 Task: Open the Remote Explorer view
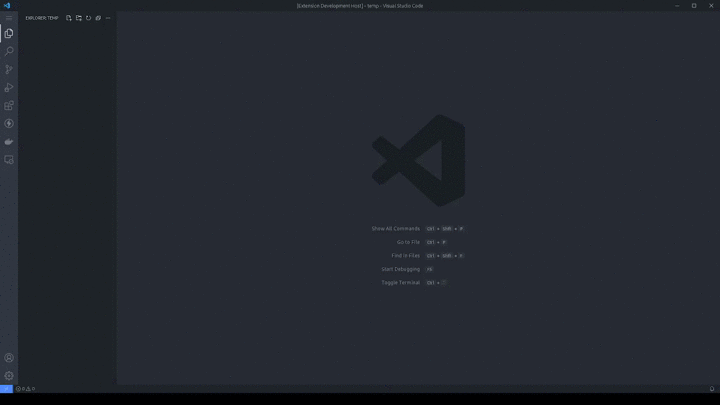(9, 160)
